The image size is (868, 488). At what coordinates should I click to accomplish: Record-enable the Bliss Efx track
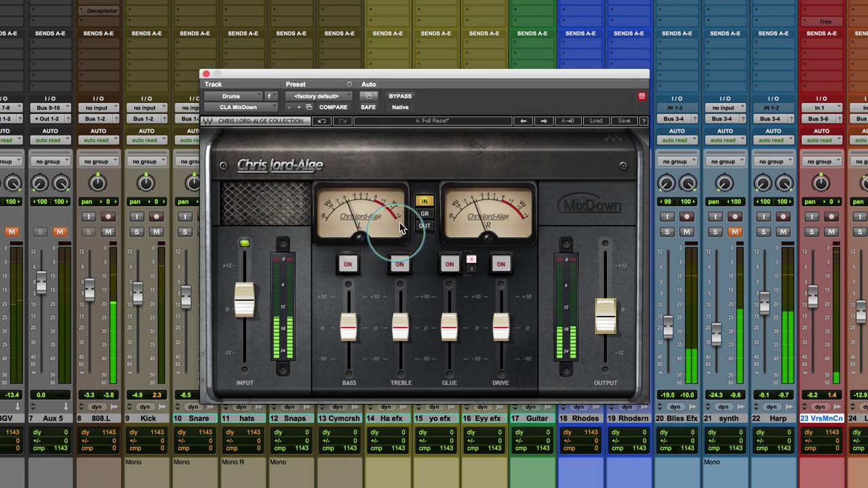[686, 217]
